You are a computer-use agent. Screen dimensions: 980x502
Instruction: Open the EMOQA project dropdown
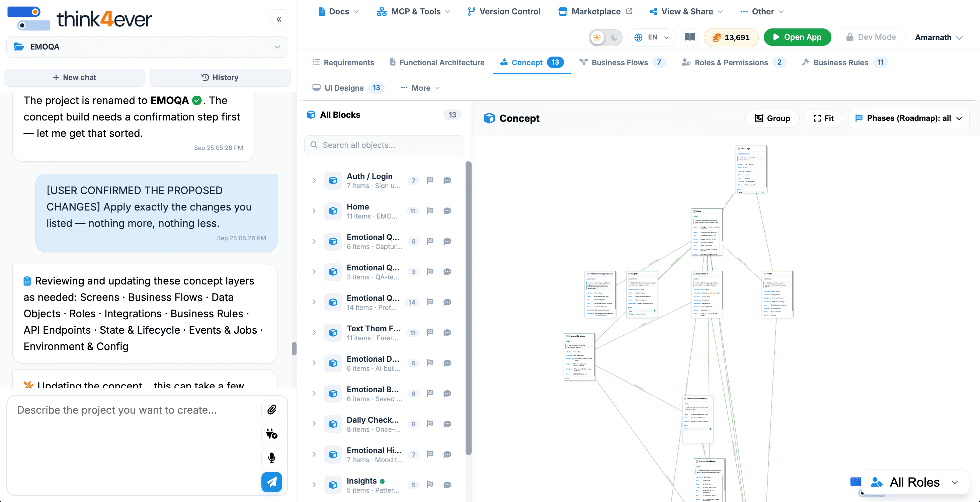coord(147,47)
